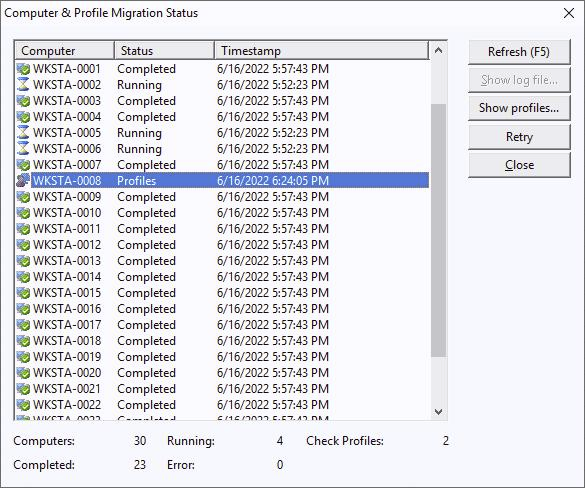585x488 pixels.
Task: Sort by the Timestamp column header
Action: pos(322,50)
